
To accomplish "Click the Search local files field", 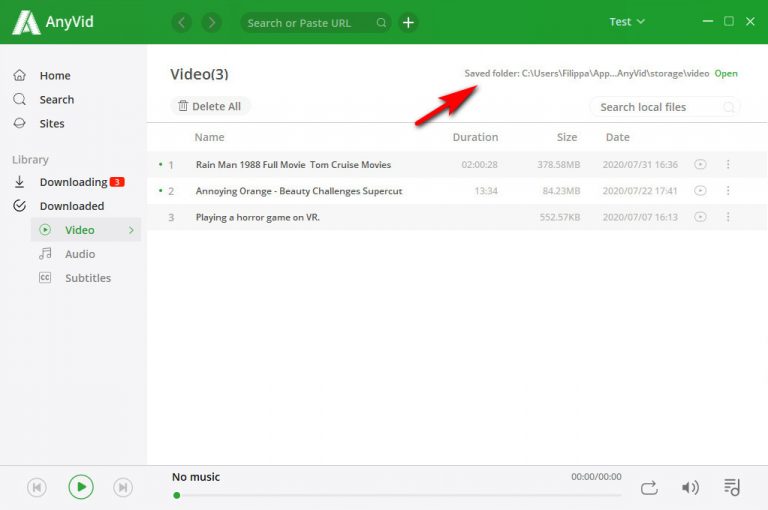I will tap(656, 107).
